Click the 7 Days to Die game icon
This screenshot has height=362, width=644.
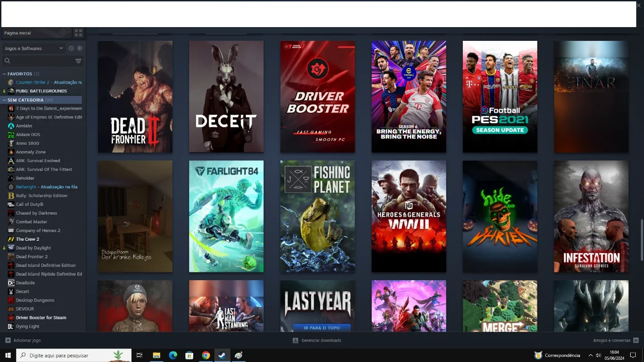[11, 108]
